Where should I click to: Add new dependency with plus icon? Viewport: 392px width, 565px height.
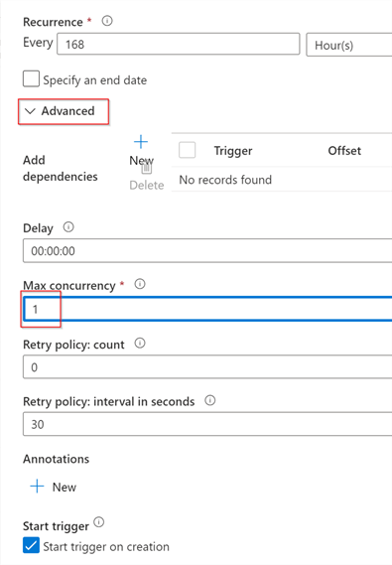(141, 142)
